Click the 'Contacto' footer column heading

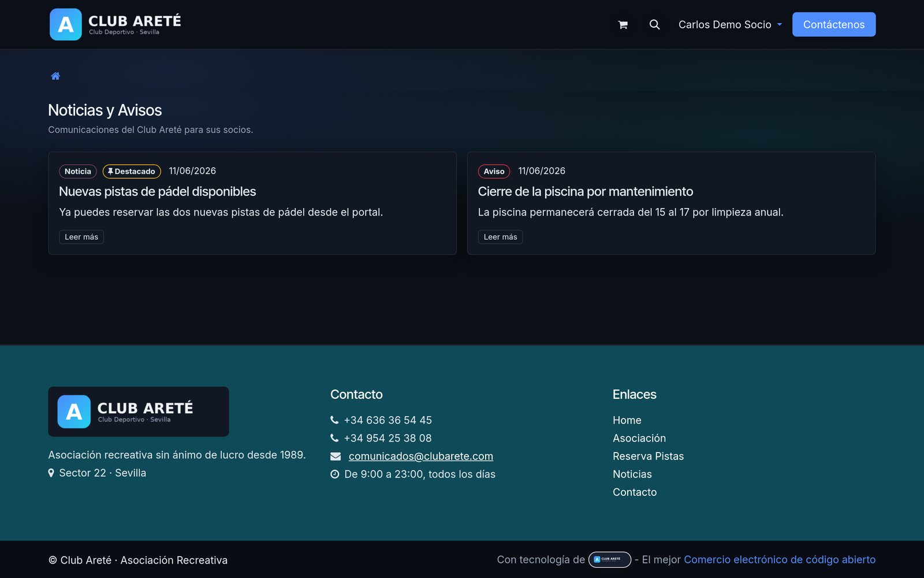pyautogui.click(x=356, y=394)
